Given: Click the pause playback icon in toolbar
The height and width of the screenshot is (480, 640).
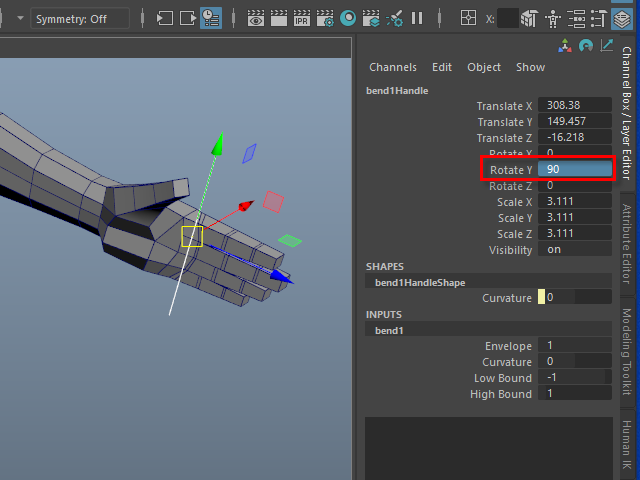Looking at the screenshot, I should coord(417,18).
